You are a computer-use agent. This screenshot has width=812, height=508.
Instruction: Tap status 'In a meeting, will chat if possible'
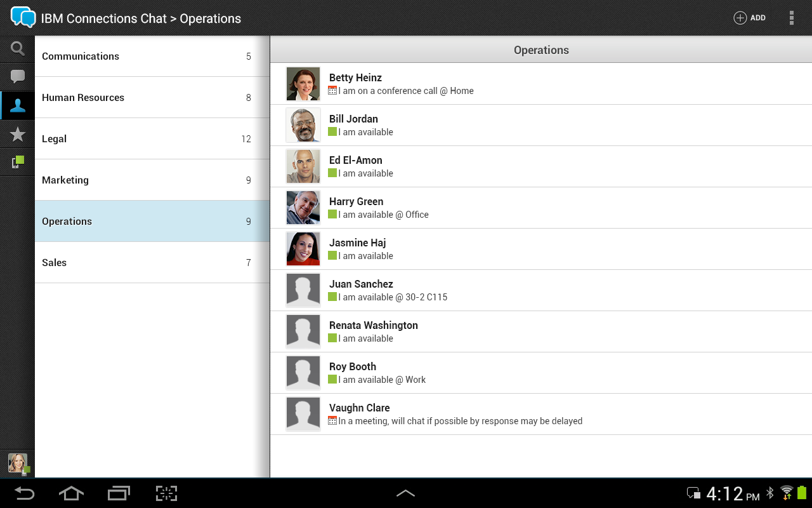coord(461,421)
